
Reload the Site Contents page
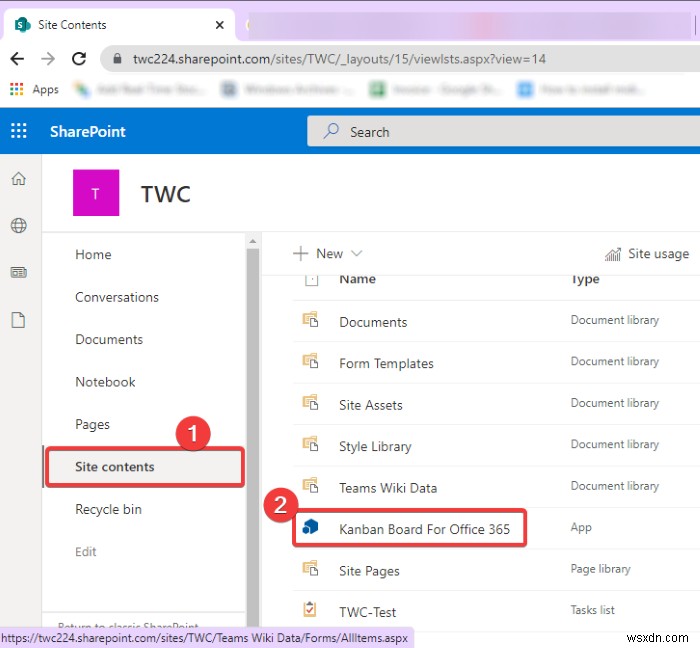coord(79,58)
